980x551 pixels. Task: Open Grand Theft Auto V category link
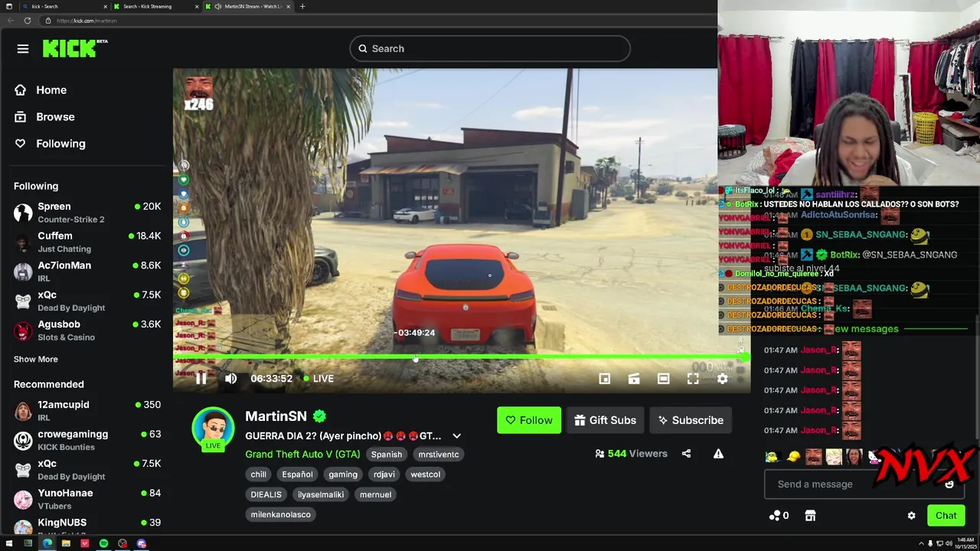[302, 455]
